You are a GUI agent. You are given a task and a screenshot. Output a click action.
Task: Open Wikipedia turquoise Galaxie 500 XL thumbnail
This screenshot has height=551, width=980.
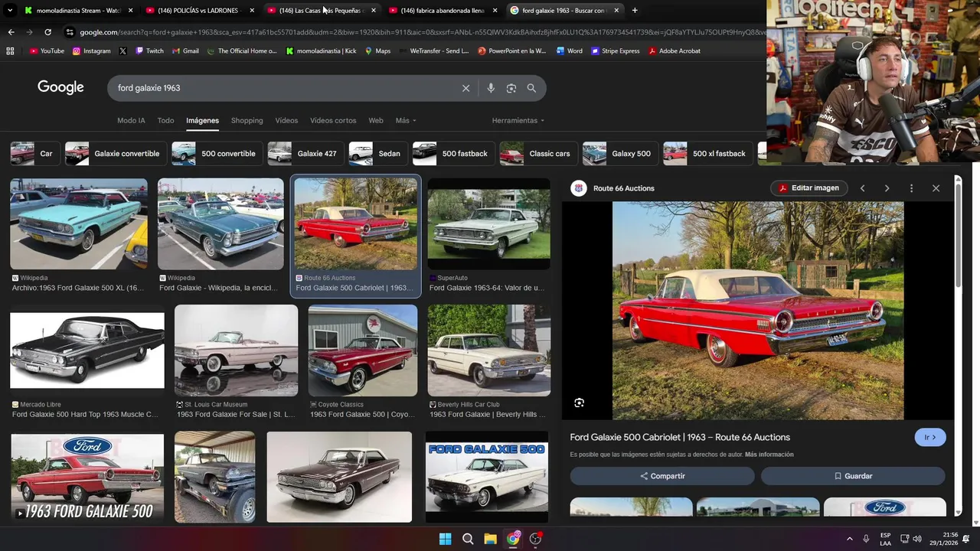coord(79,224)
